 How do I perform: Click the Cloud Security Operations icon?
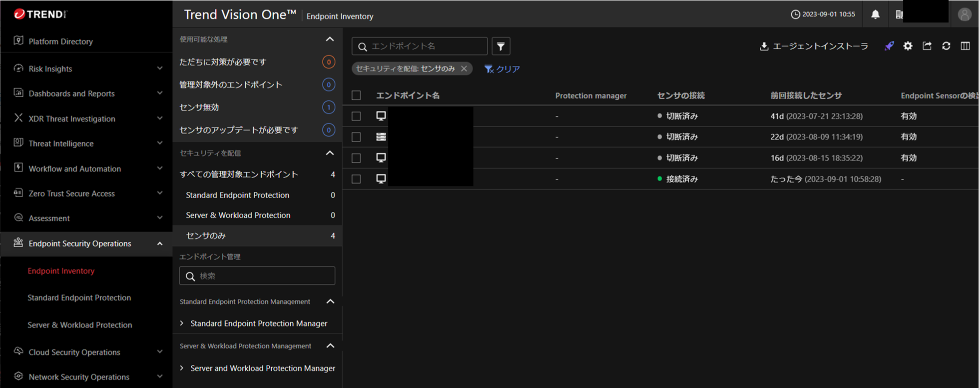[18, 351]
